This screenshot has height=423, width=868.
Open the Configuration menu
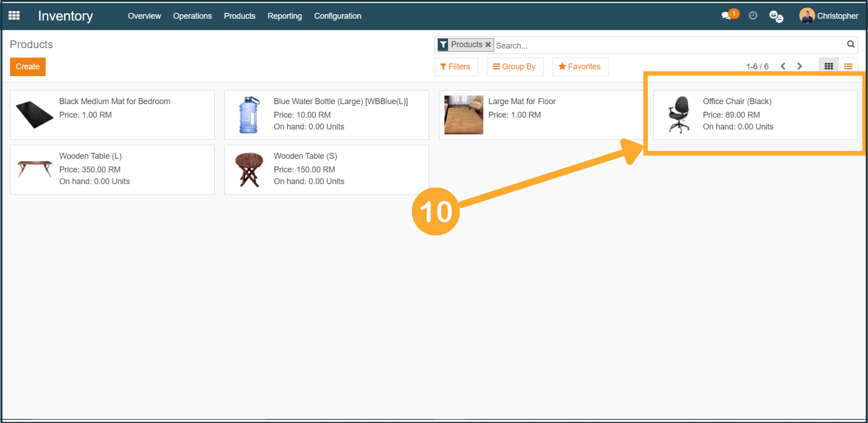pos(337,16)
